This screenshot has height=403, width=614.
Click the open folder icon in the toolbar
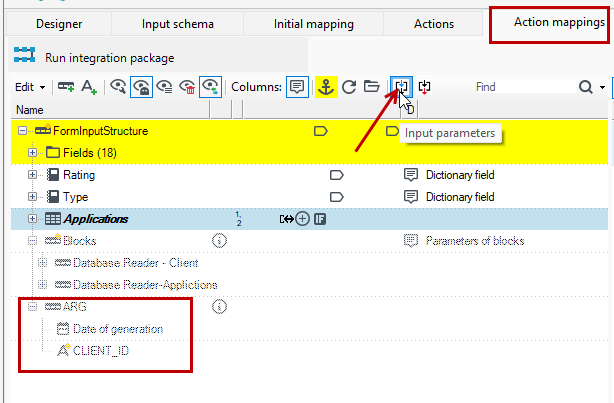371,86
